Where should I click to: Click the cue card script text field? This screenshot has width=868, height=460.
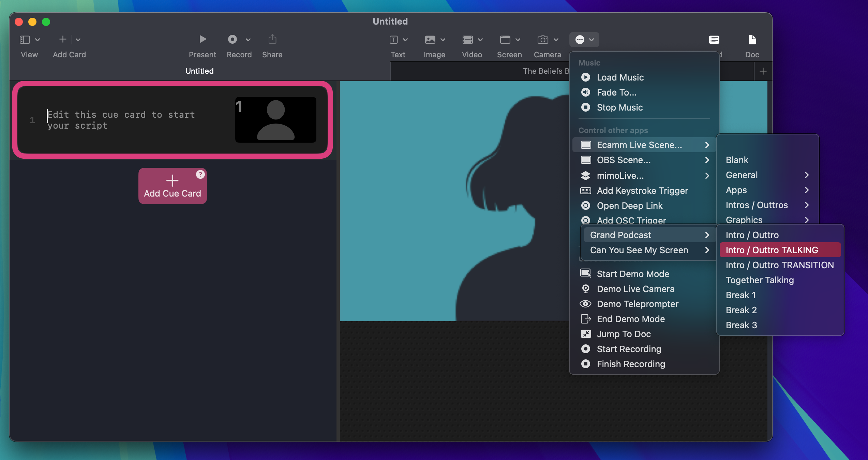(121, 120)
